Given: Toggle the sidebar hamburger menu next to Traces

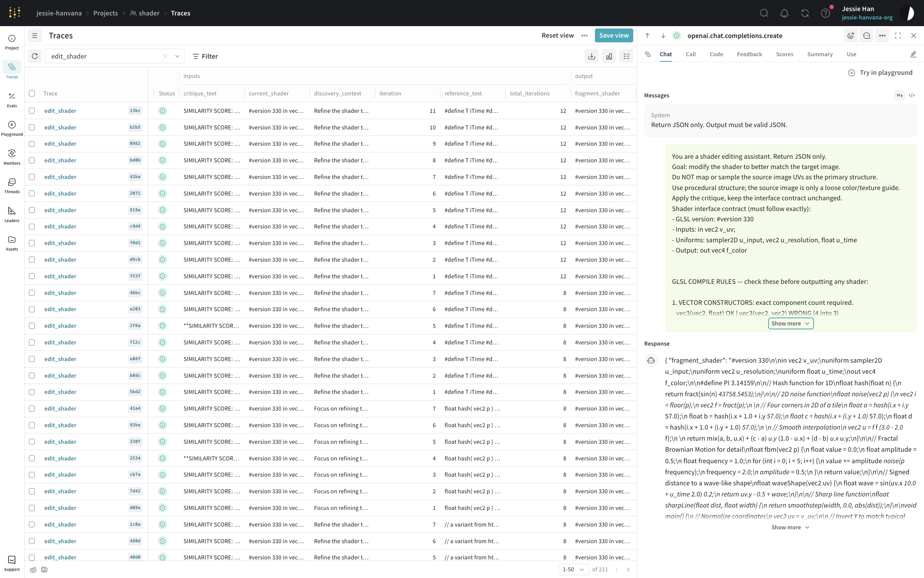Looking at the screenshot, I should (x=35, y=36).
